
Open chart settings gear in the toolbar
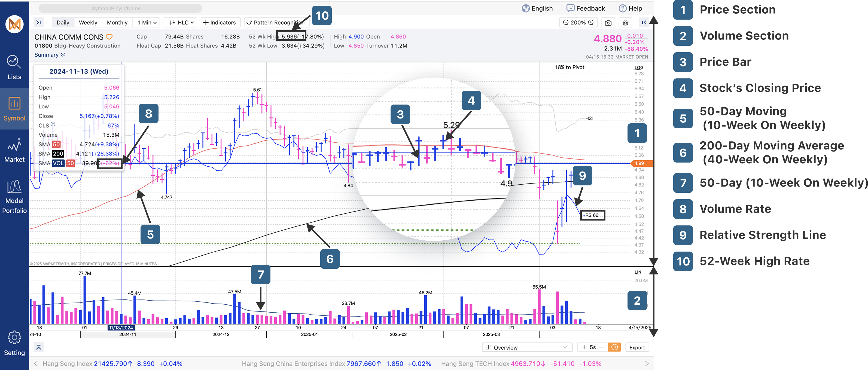[625, 23]
